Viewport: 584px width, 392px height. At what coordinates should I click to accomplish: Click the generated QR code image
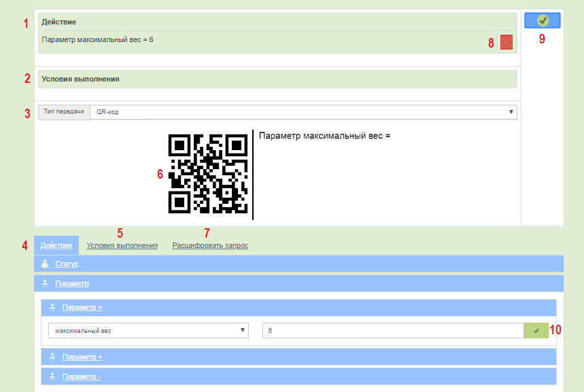pyautogui.click(x=208, y=174)
